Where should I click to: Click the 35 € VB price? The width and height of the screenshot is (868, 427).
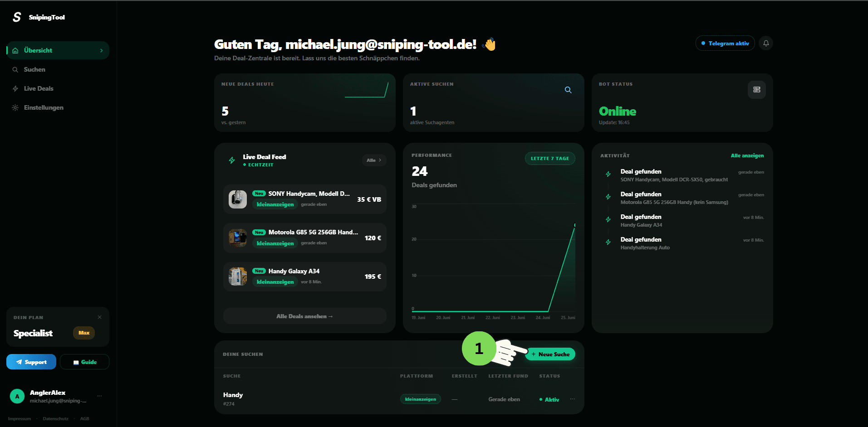click(x=369, y=199)
